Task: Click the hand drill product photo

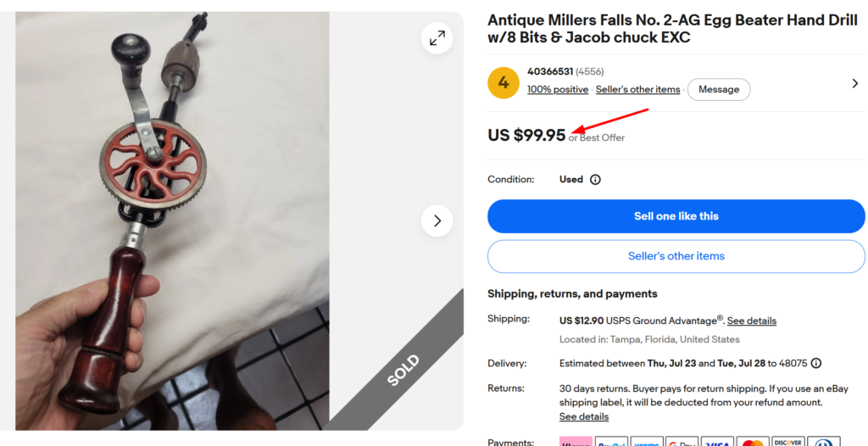Action: [172, 220]
